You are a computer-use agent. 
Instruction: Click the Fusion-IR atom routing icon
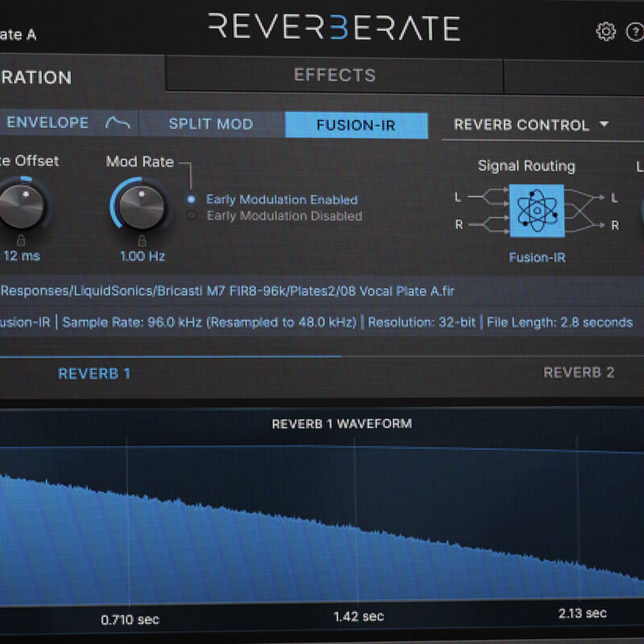pos(537,211)
